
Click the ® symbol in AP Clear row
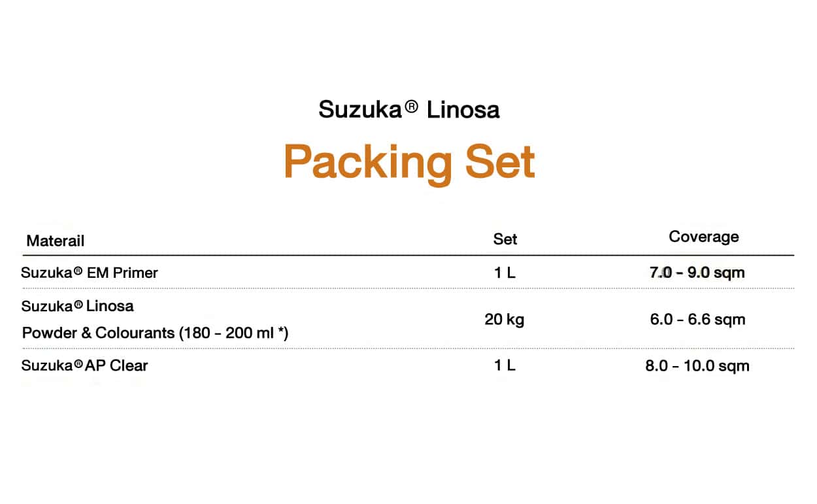pos(78,365)
